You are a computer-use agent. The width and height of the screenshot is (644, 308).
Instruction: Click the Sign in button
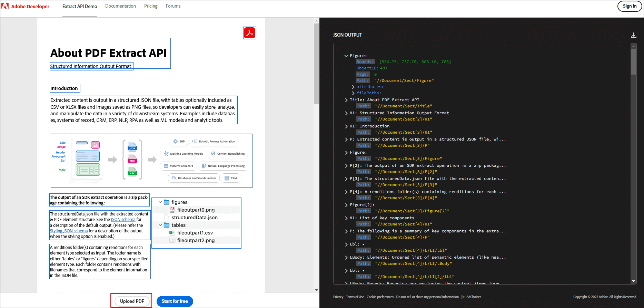(630, 6)
